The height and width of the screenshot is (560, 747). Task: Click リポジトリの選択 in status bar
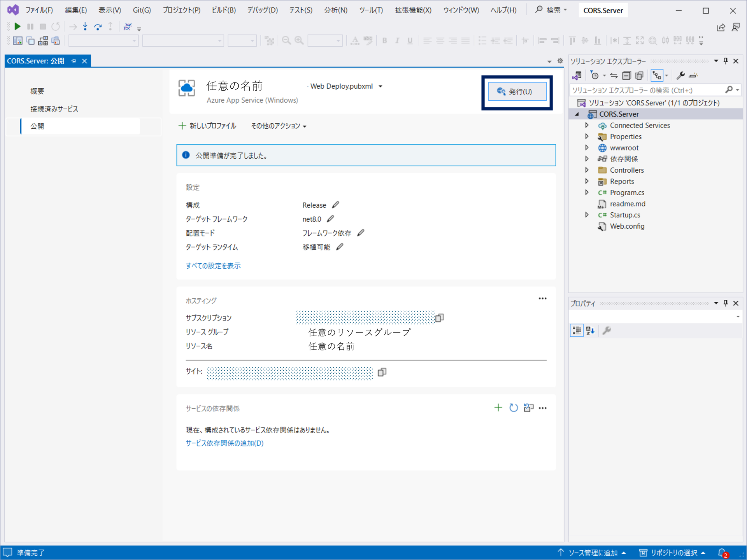[673, 553]
